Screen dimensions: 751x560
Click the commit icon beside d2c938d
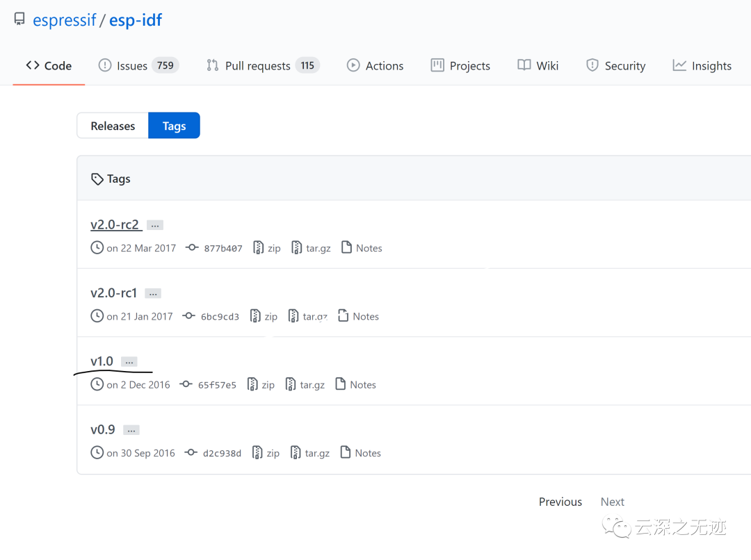tap(191, 453)
